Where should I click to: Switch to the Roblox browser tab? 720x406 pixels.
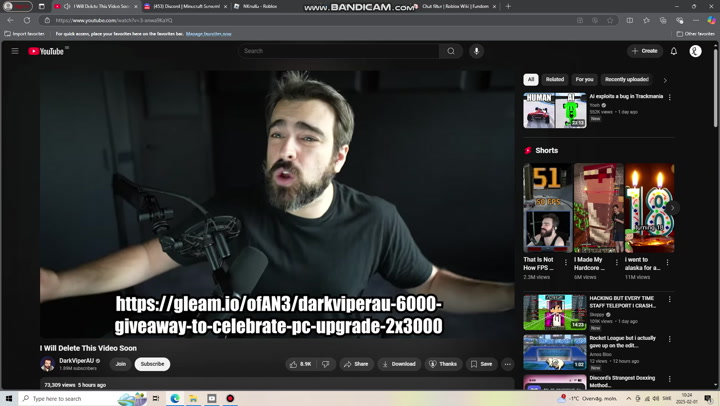pyautogui.click(x=259, y=6)
